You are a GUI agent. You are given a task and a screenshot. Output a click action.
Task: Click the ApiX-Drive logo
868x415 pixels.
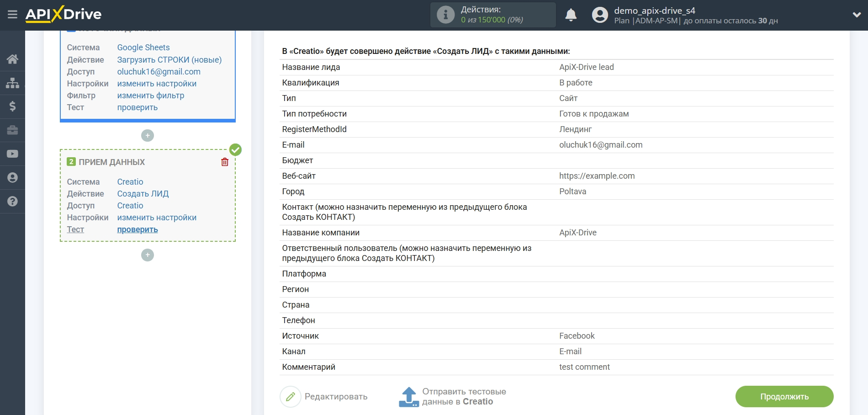point(64,15)
